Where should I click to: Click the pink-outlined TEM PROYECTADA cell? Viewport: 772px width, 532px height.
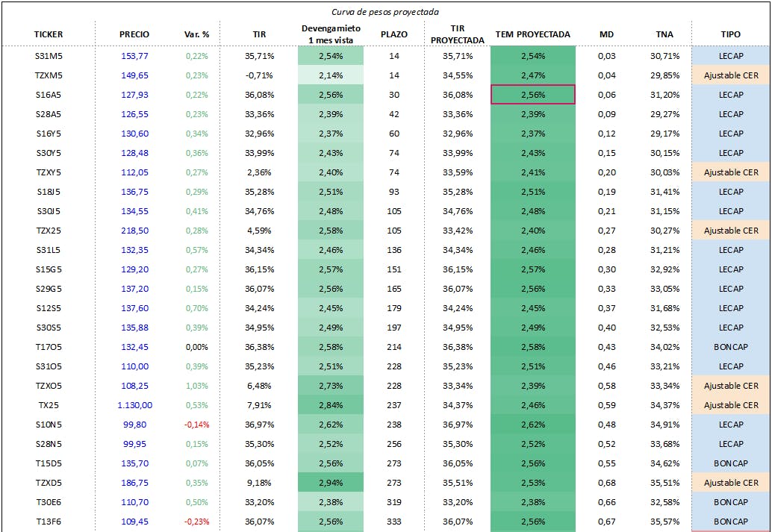533,95
